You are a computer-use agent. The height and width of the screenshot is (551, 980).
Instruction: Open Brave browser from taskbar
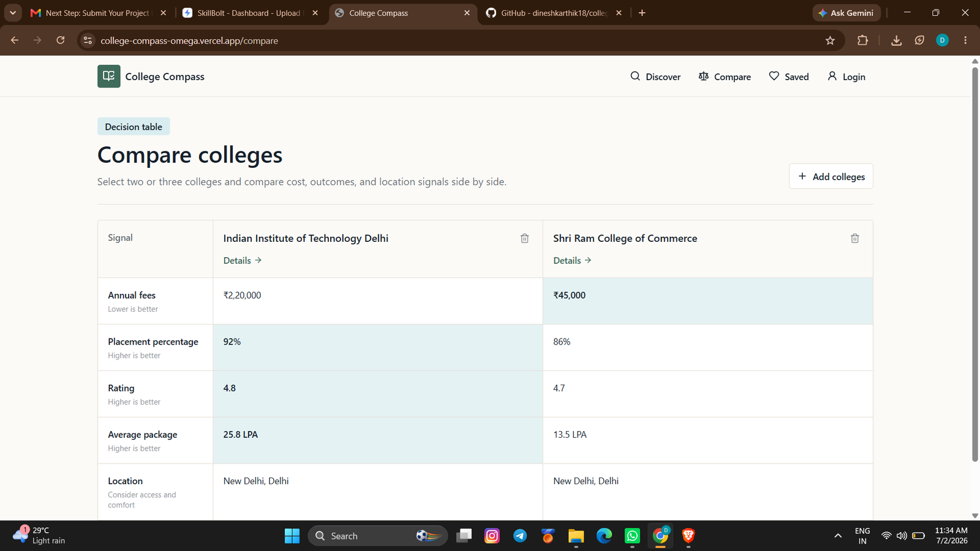point(688,536)
